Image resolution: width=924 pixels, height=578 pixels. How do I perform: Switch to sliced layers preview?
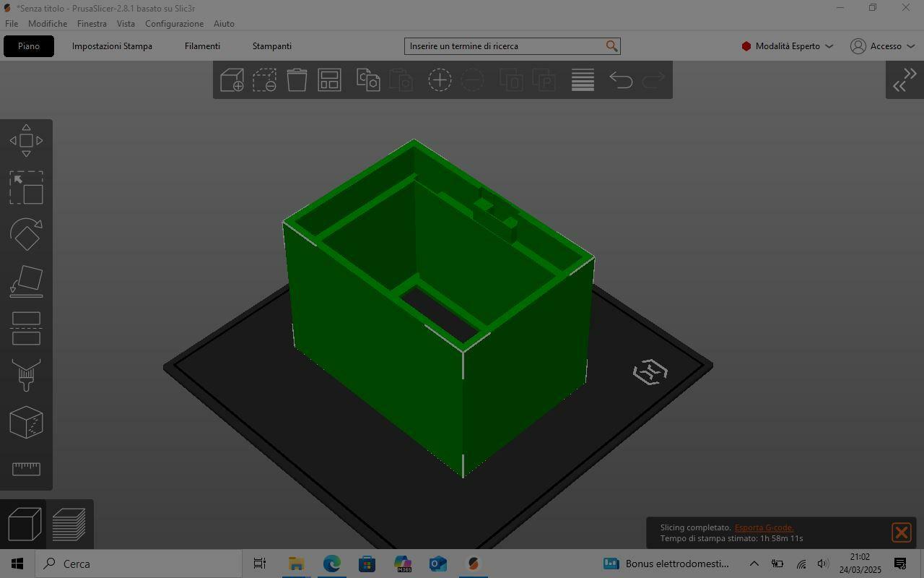[x=69, y=524]
